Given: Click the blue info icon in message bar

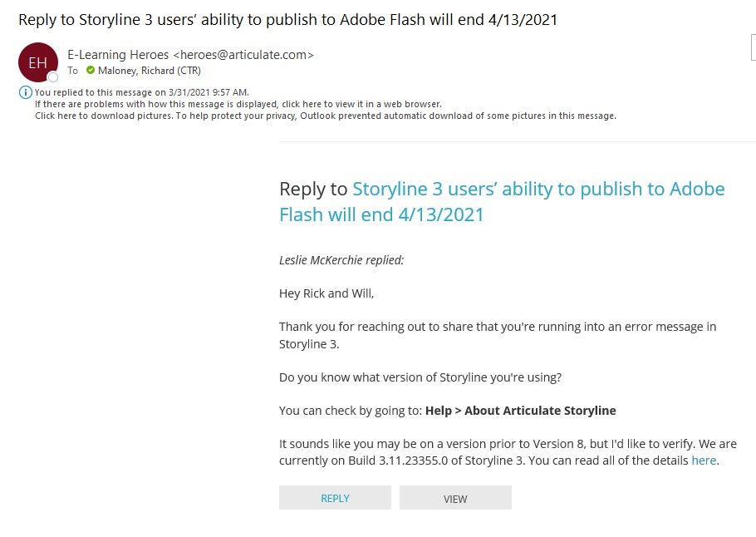Looking at the screenshot, I should click(26, 92).
